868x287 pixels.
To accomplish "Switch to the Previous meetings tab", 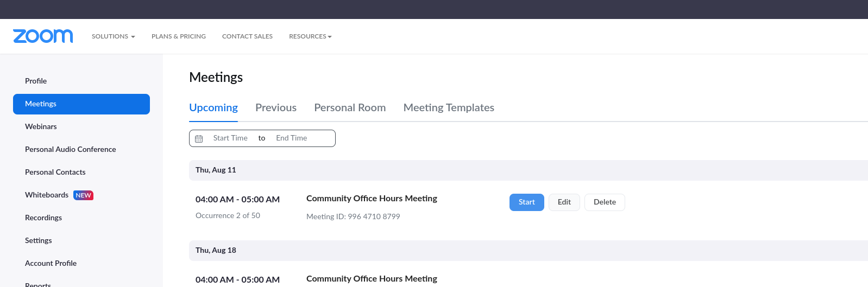I will [276, 107].
